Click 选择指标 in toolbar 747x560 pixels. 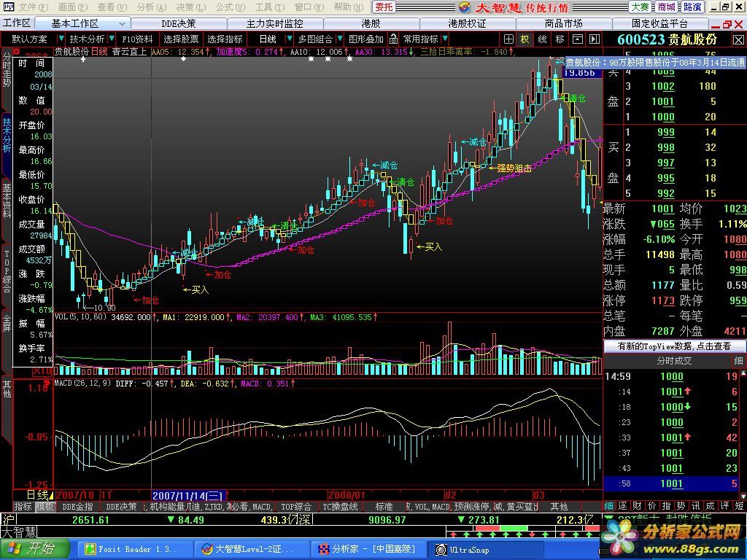point(225,39)
